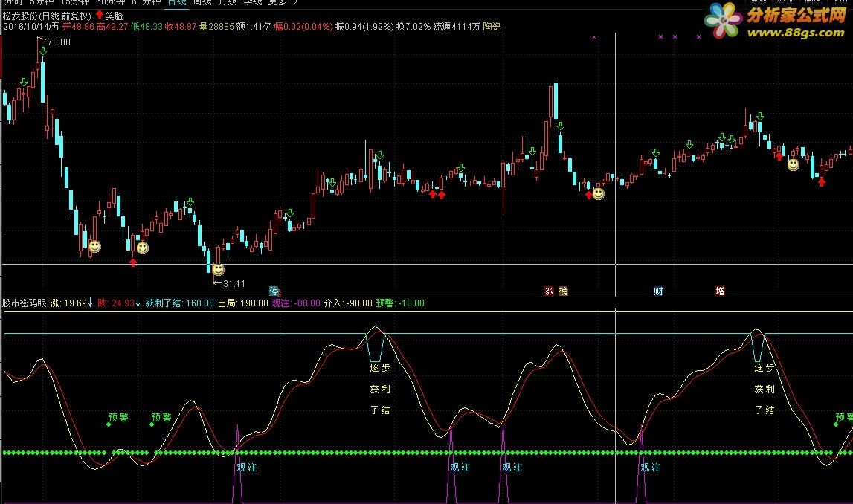Click the green arrow above the tallest mid-chart candle's drop
Viewport: 853px width, 504px height.
click(560, 126)
